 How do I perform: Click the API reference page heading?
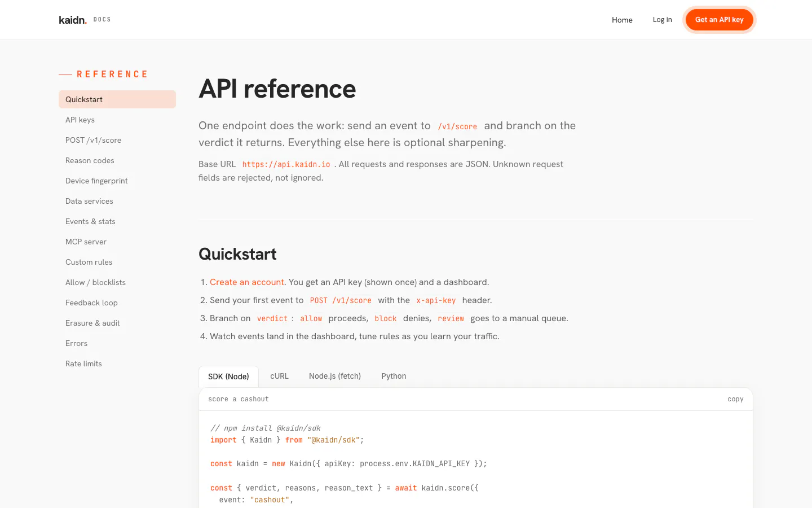pos(277,89)
